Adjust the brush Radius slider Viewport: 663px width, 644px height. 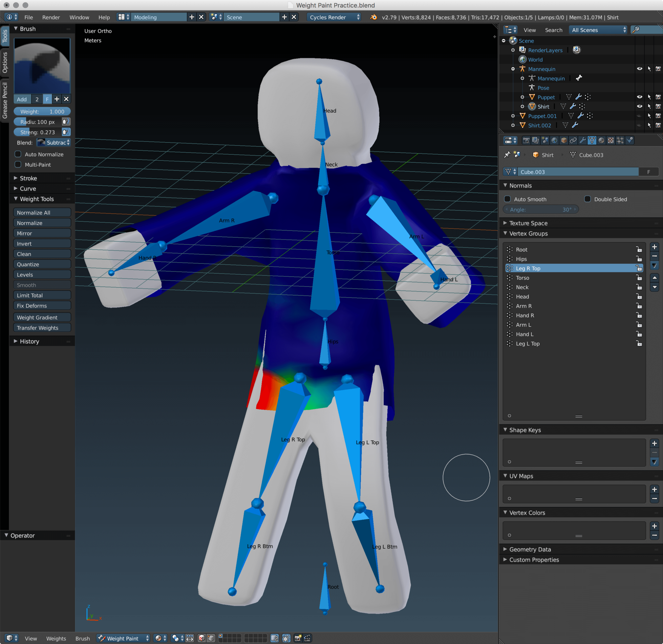point(37,121)
